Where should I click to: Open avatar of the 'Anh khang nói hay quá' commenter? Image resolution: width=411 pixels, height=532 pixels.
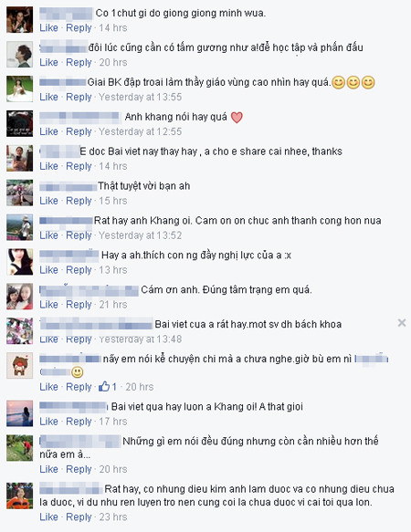click(x=20, y=123)
